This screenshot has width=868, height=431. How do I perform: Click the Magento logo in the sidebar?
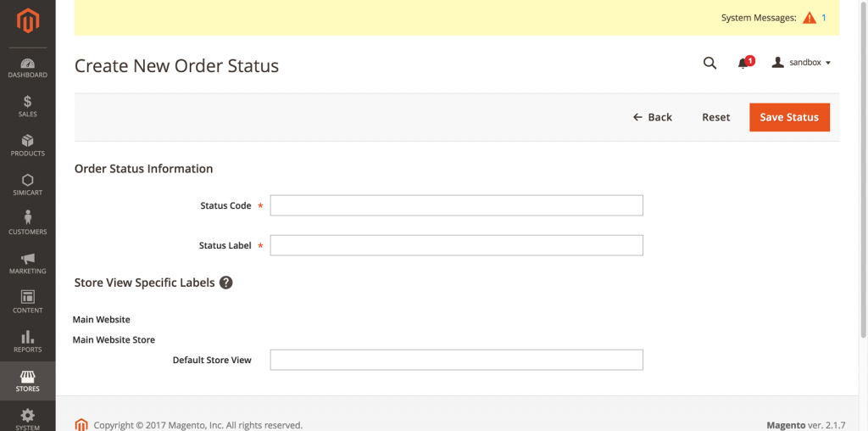(28, 21)
